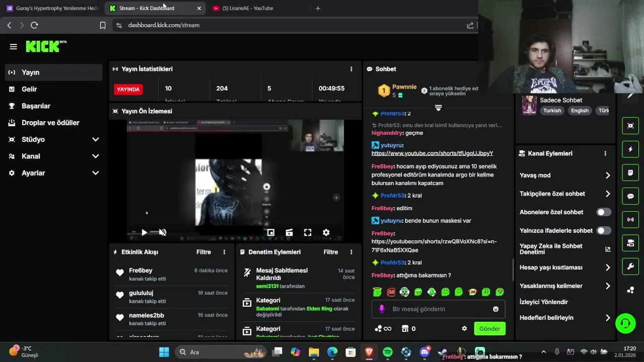Open stream preview settings gear

click(326, 232)
